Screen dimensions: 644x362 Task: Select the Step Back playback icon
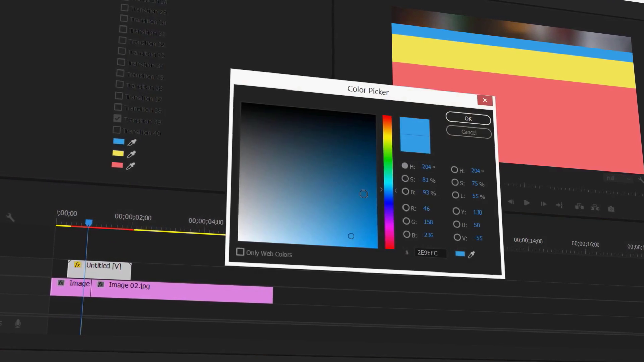(x=511, y=202)
